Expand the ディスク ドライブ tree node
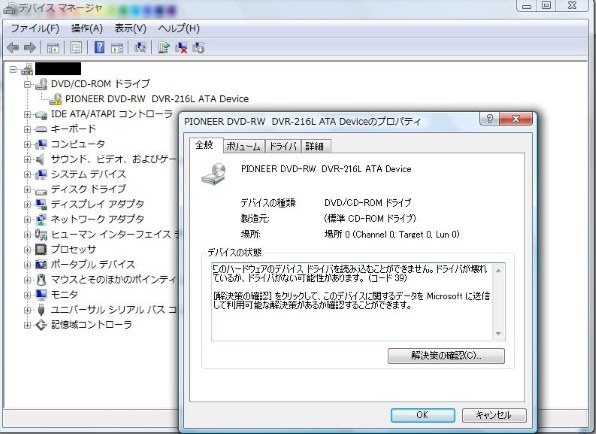The height and width of the screenshot is (434, 596). click(27, 189)
